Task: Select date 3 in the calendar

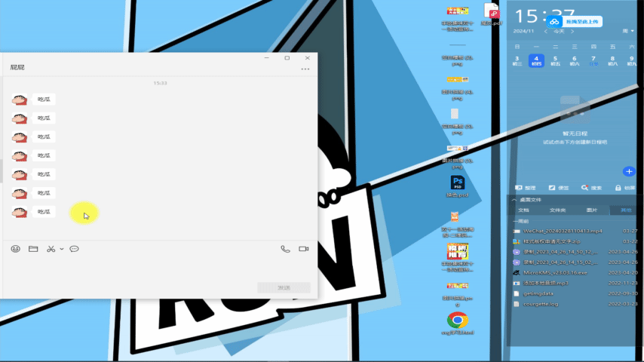Action: point(517,61)
